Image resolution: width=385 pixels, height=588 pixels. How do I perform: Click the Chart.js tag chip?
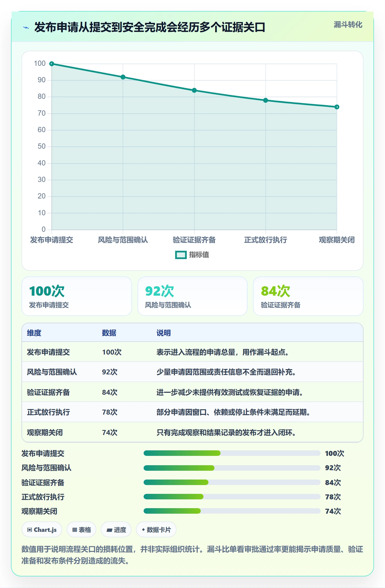tap(42, 530)
